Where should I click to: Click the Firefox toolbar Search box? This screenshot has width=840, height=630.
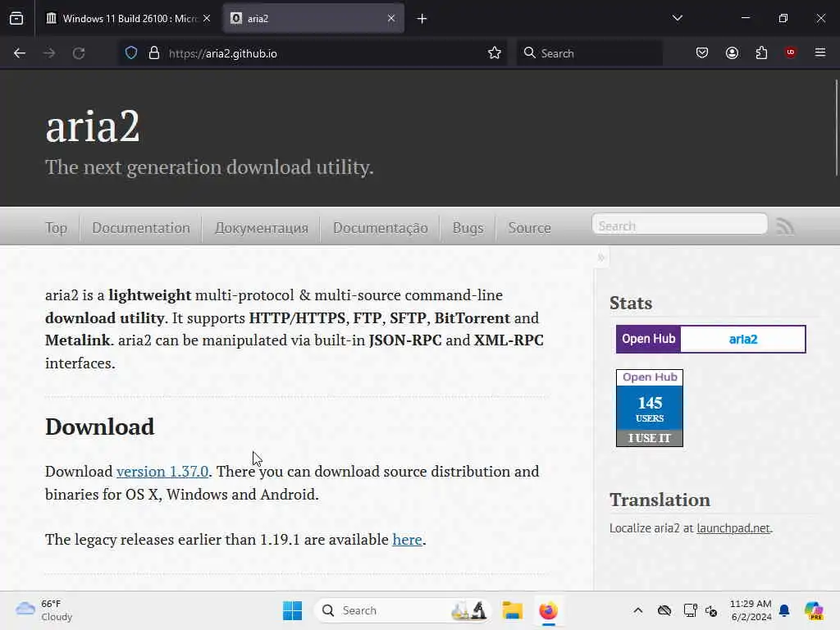pos(589,53)
